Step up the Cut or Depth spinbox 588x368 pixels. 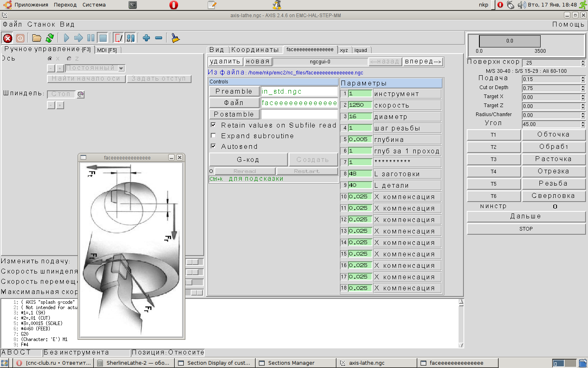(583, 87)
